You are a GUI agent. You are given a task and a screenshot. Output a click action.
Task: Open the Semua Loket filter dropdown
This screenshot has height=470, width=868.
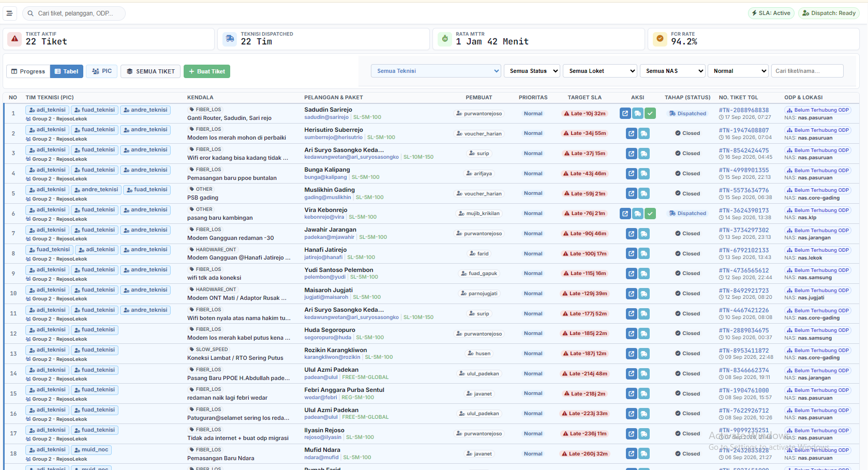[x=600, y=71]
